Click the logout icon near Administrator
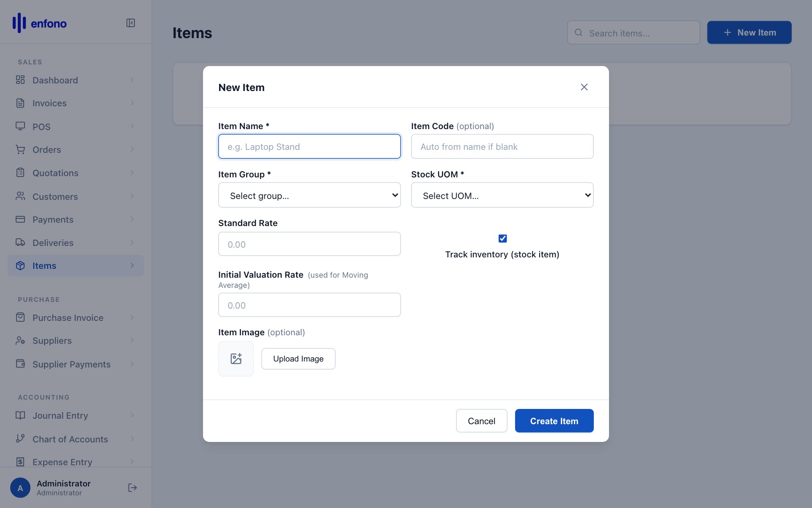This screenshot has height=508, width=812. [132, 488]
